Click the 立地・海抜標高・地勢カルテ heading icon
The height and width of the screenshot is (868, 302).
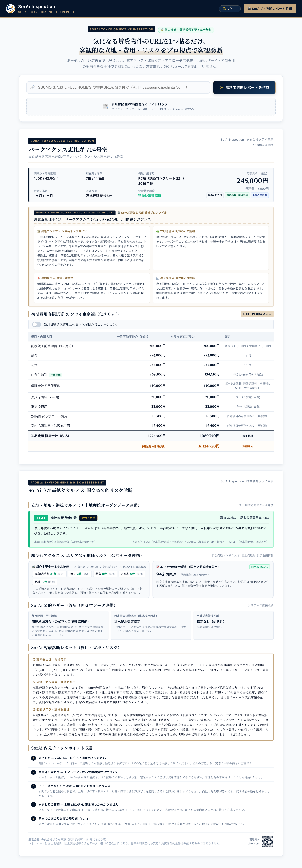pyautogui.click(x=34, y=682)
